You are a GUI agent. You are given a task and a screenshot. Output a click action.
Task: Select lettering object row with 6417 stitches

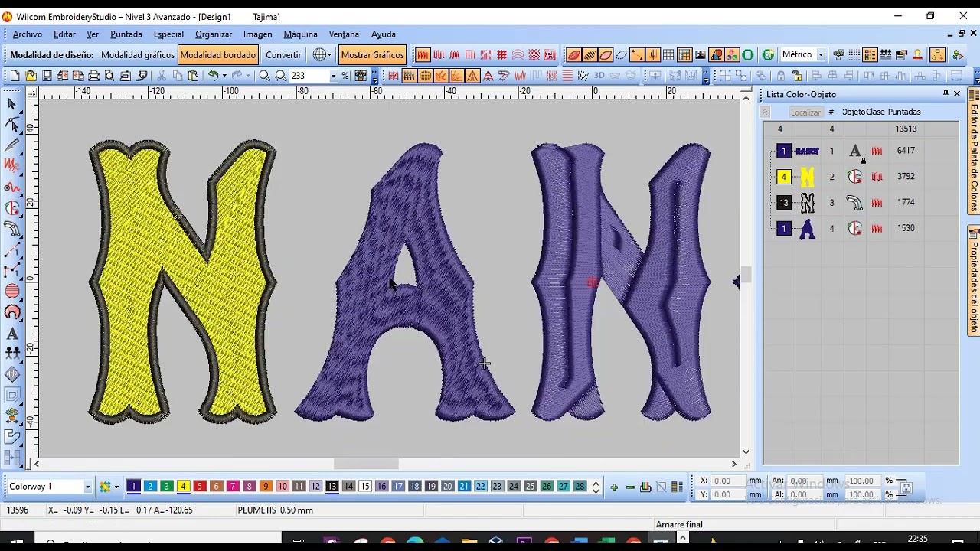coord(861,151)
